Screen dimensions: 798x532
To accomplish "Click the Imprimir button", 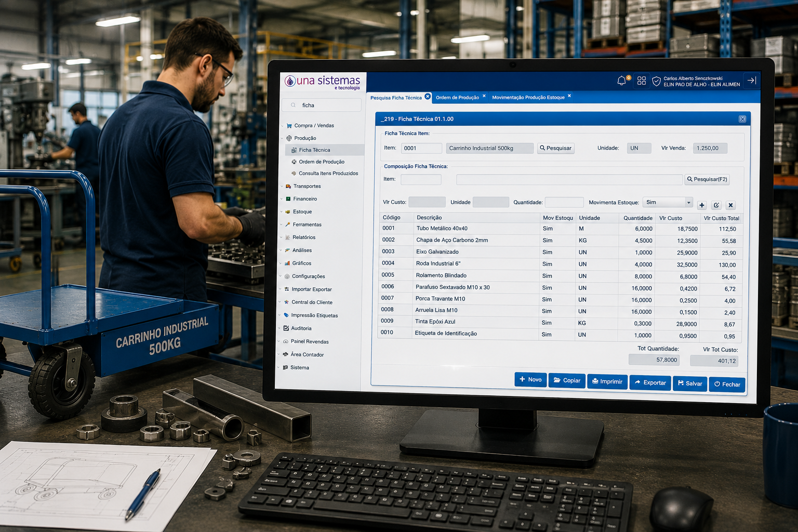I will 607,381.
